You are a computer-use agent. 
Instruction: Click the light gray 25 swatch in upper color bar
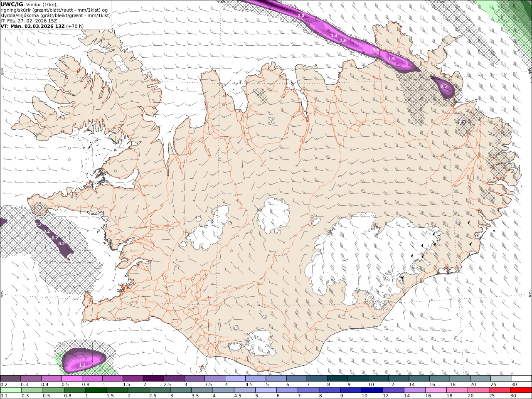point(501,379)
